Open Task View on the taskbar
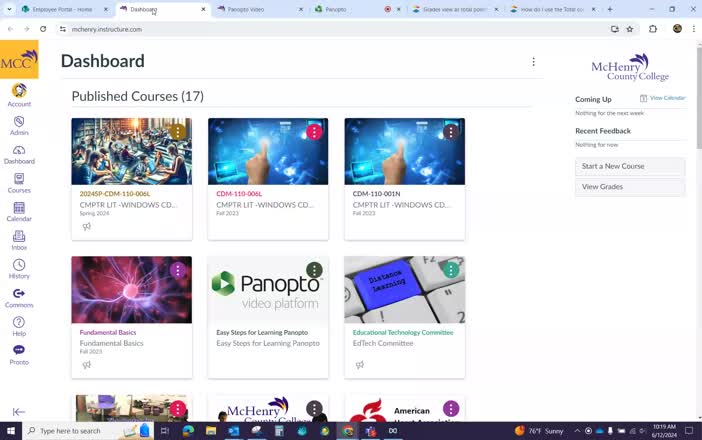702x440 pixels. 165,431
